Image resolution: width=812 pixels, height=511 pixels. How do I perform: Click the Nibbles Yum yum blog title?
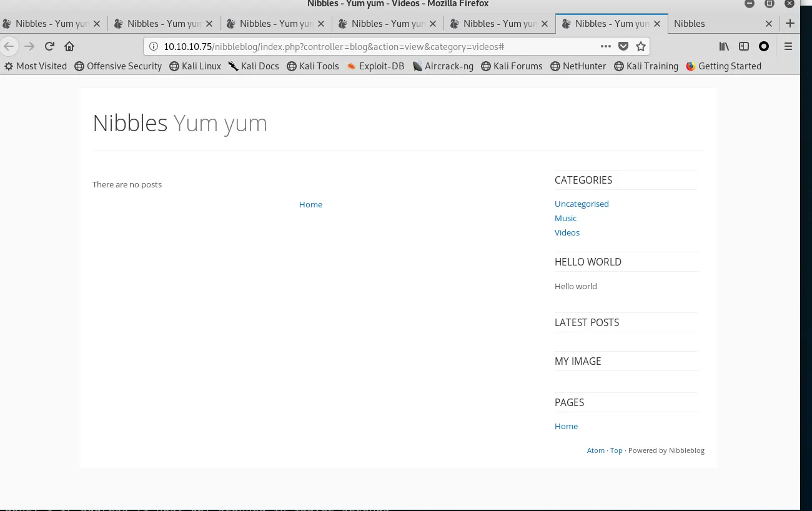[x=180, y=123]
